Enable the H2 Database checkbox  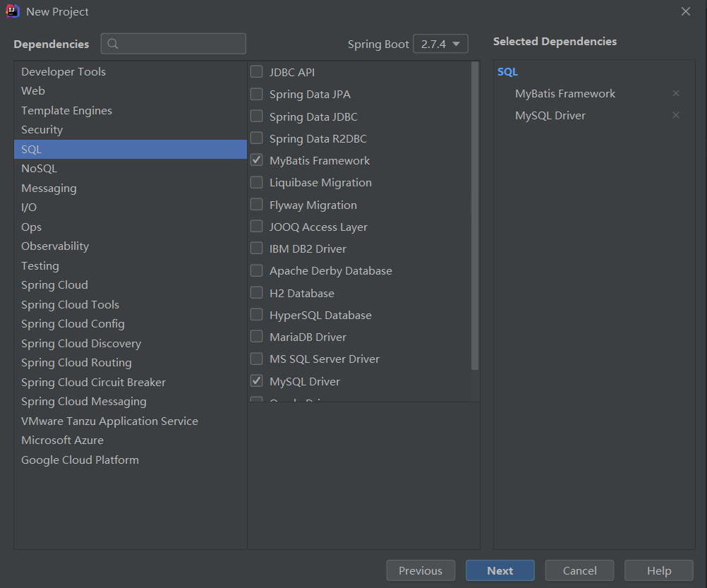pyautogui.click(x=257, y=293)
